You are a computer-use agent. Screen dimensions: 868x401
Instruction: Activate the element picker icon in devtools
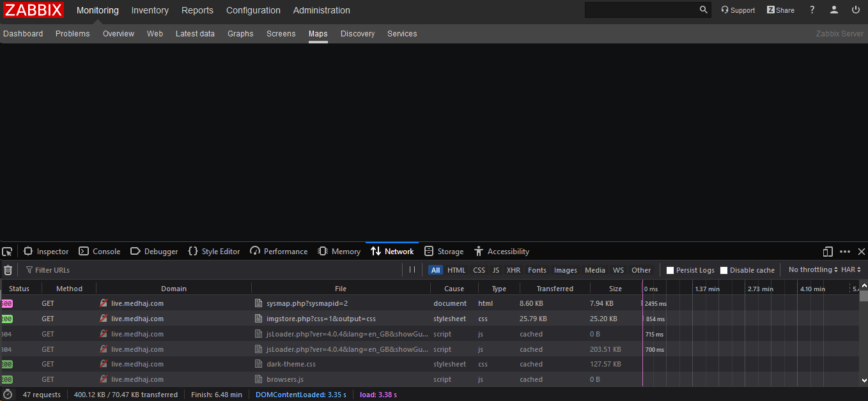(7, 252)
